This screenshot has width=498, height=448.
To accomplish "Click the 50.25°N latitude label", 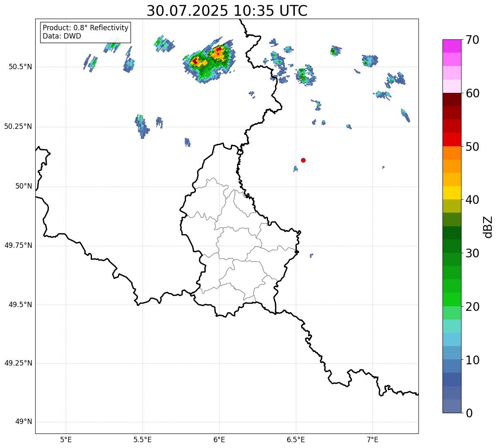I will (18, 126).
